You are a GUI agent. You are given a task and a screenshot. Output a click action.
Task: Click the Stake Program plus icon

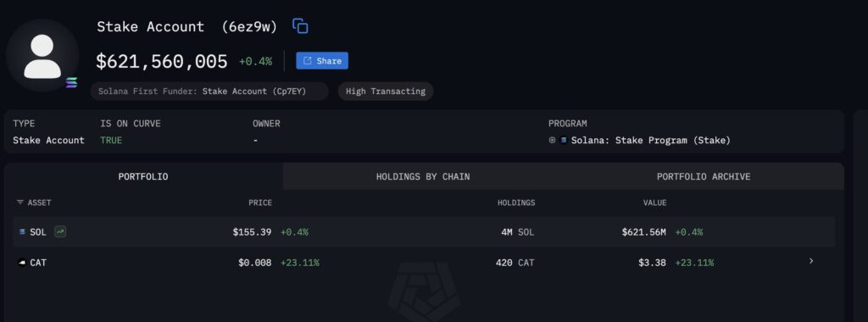552,141
